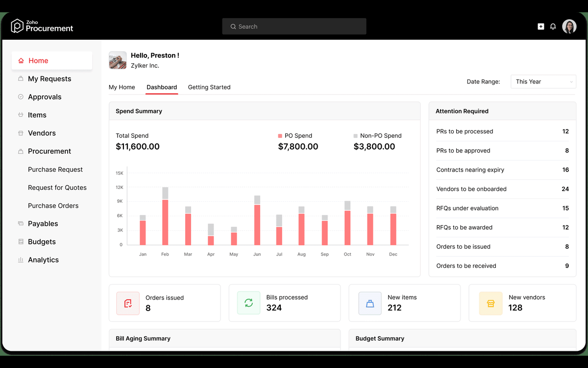Screen dimensions: 588x368
Task: Click the Apr bar in chart
Action: click(211, 234)
